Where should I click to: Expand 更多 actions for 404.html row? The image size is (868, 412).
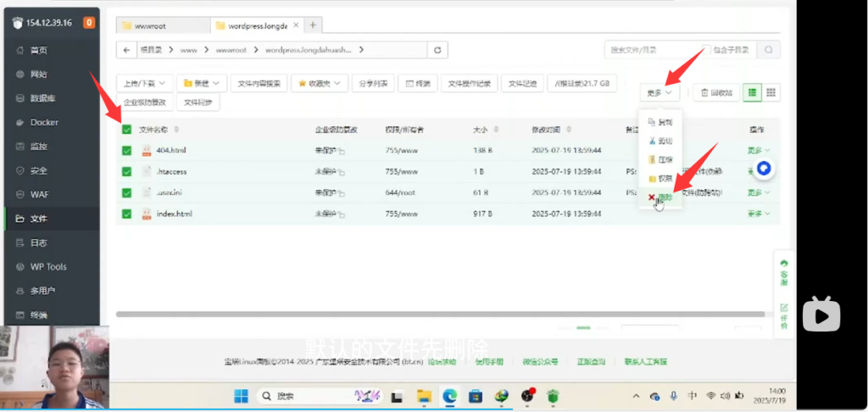(x=759, y=151)
